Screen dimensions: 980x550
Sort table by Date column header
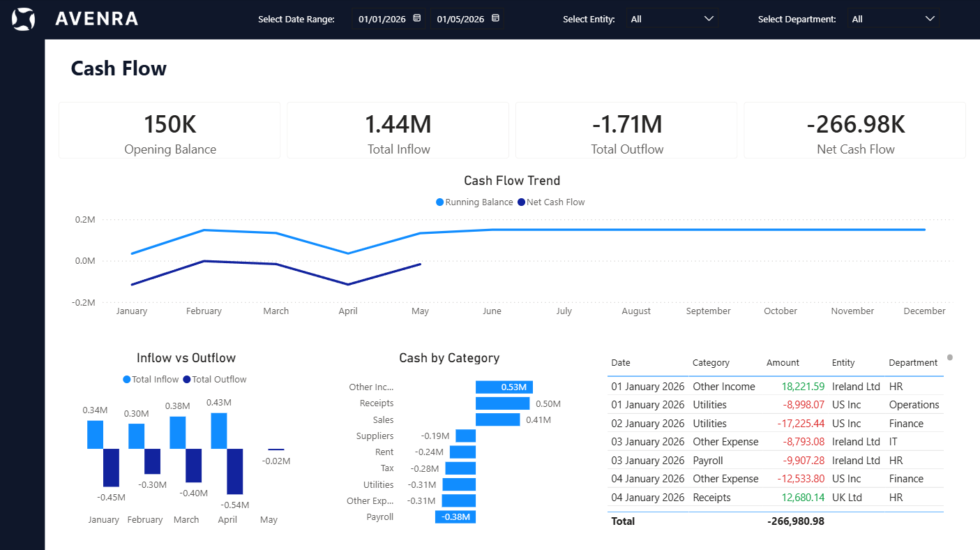pos(620,363)
